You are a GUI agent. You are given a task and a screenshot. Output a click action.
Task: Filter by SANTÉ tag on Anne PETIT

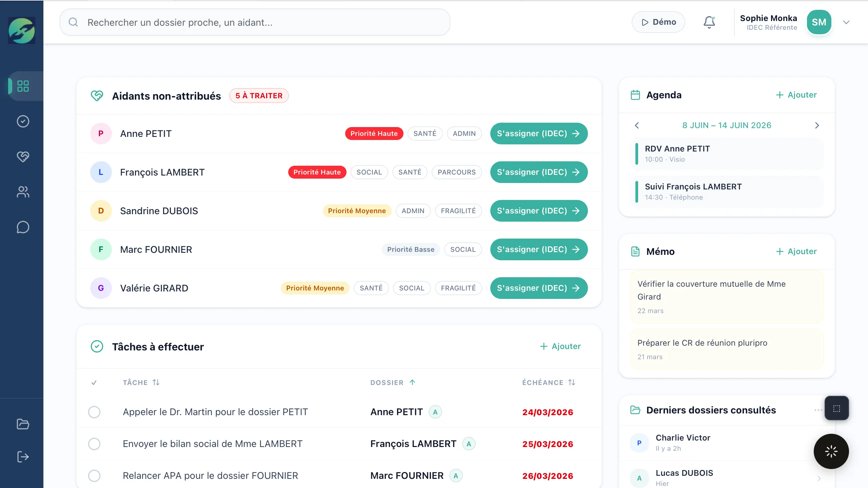pyautogui.click(x=425, y=134)
